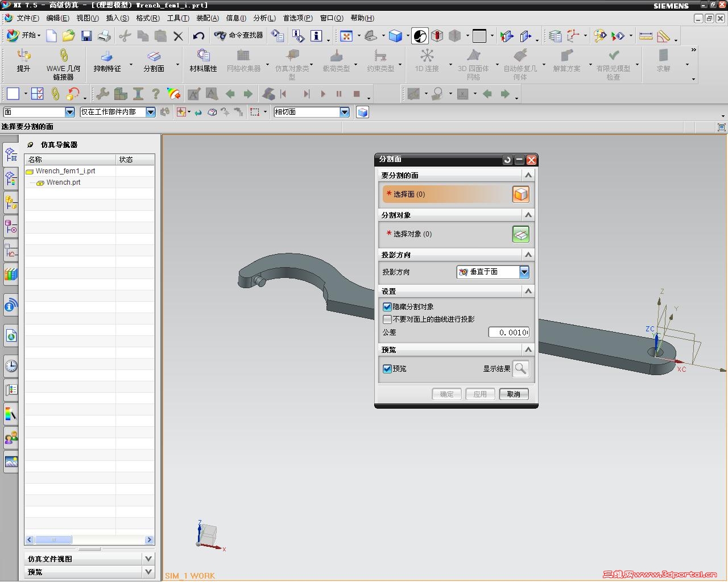The image size is (728, 582).
Task: Open the 视图(V) menu
Action: pyautogui.click(x=88, y=18)
